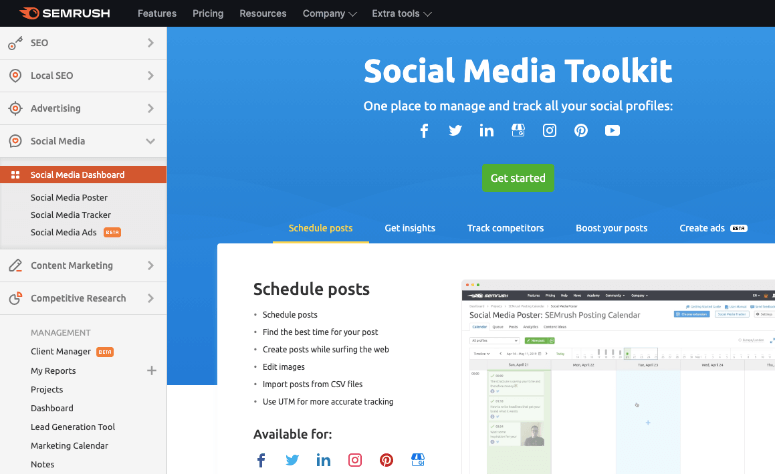Click the LinkedIn icon in the hero banner
The image size is (775, 474).
[x=486, y=130]
